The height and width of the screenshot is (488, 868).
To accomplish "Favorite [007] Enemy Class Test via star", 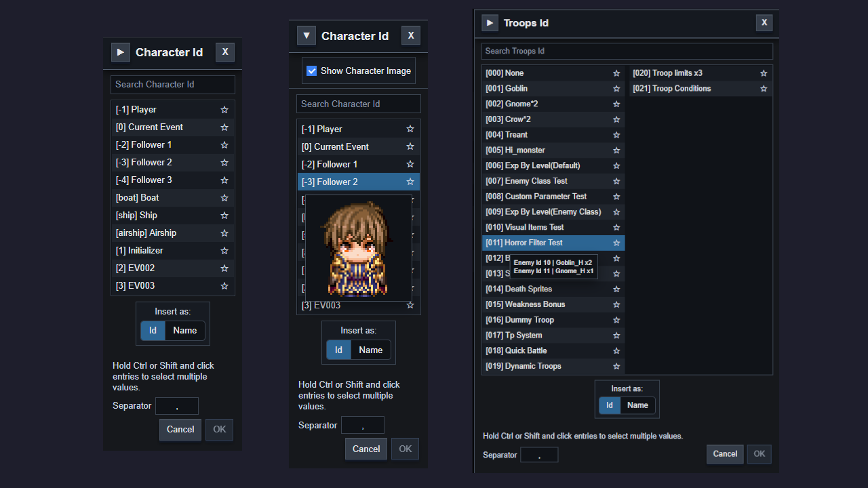I will [x=616, y=181].
